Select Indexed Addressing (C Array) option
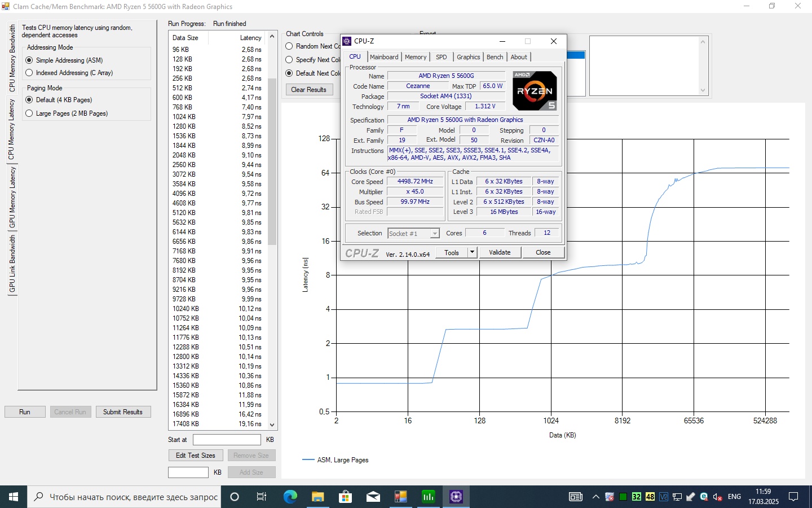The width and height of the screenshot is (812, 508). [29, 73]
